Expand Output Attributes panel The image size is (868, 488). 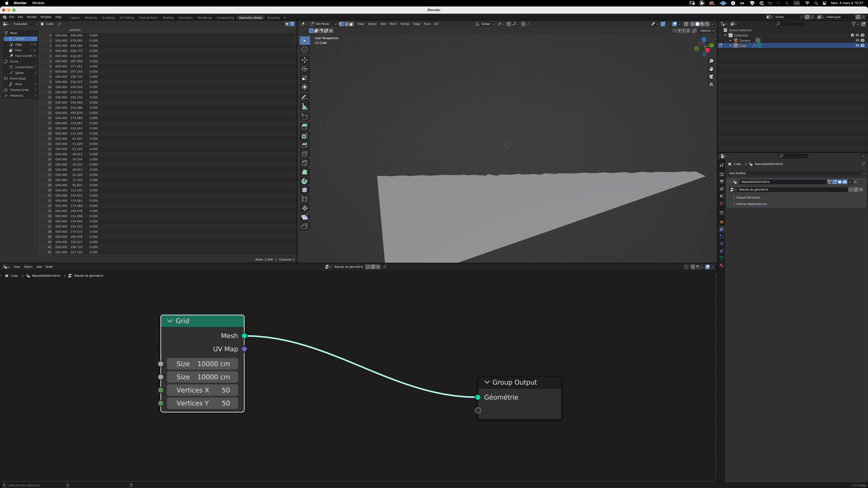(748, 198)
